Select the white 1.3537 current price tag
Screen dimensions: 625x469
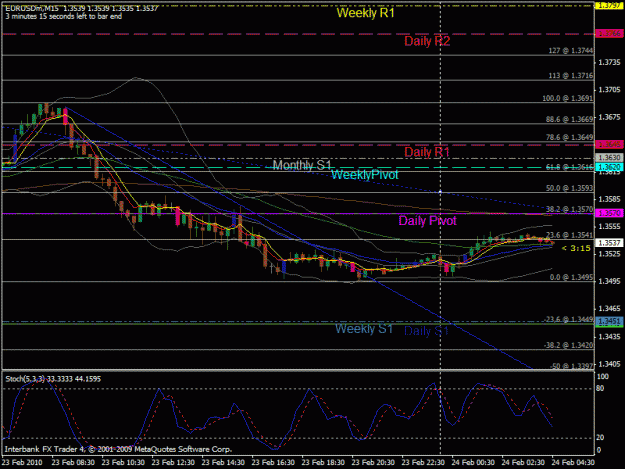pos(609,242)
